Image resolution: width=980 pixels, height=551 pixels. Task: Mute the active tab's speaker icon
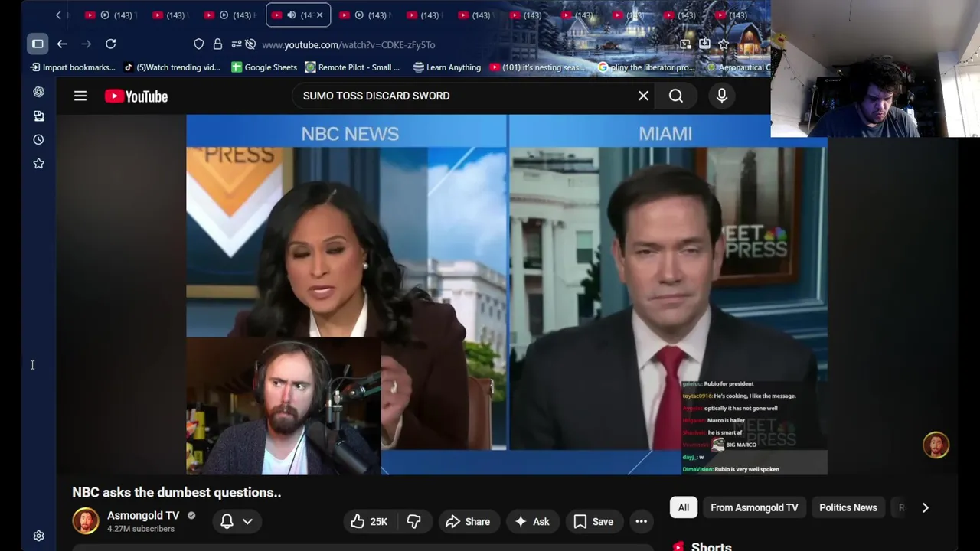[x=292, y=15]
